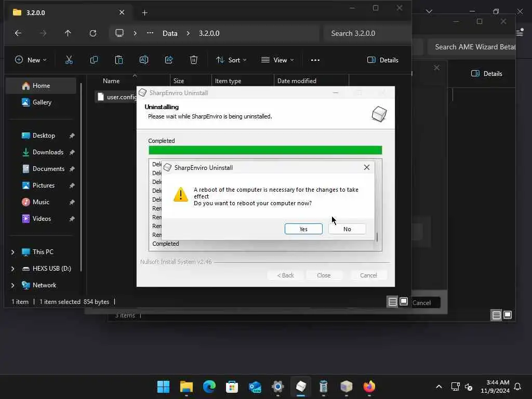Viewport: 532px width, 399px height.
Task: Open File Explorer from the taskbar
Action: pyautogui.click(x=187, y=387)
